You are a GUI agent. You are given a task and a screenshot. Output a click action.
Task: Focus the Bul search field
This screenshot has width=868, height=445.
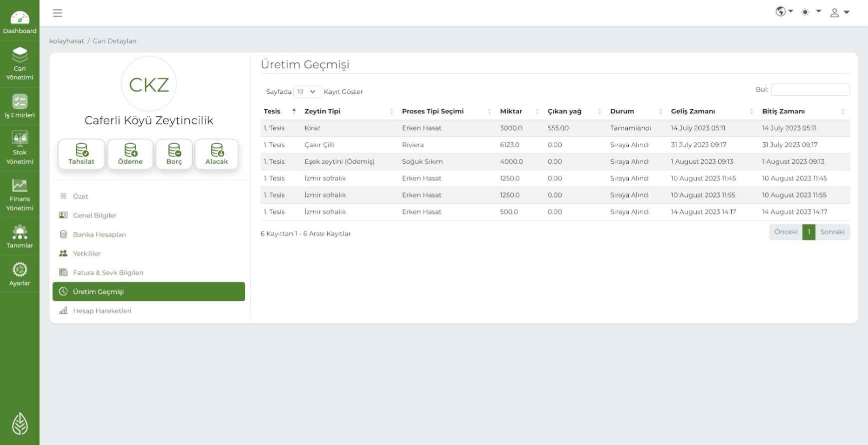(810, 90)
